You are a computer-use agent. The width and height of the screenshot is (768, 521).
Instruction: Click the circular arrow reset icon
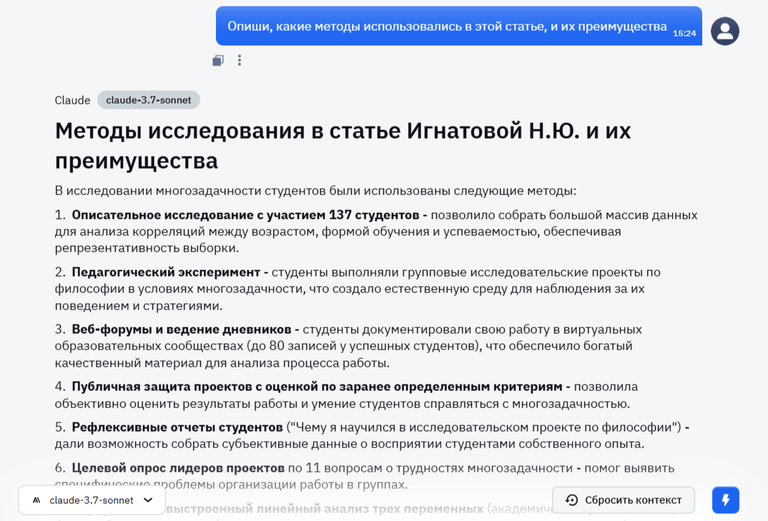[571, 500]
